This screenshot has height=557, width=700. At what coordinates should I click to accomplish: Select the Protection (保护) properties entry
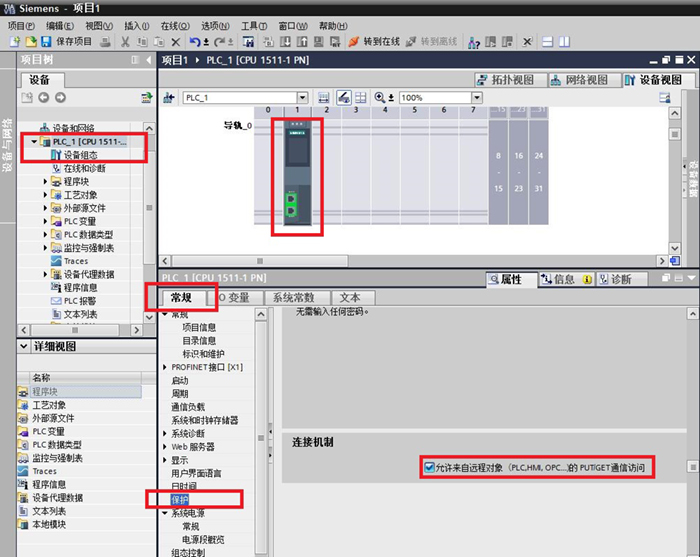(x=179, y=499)
